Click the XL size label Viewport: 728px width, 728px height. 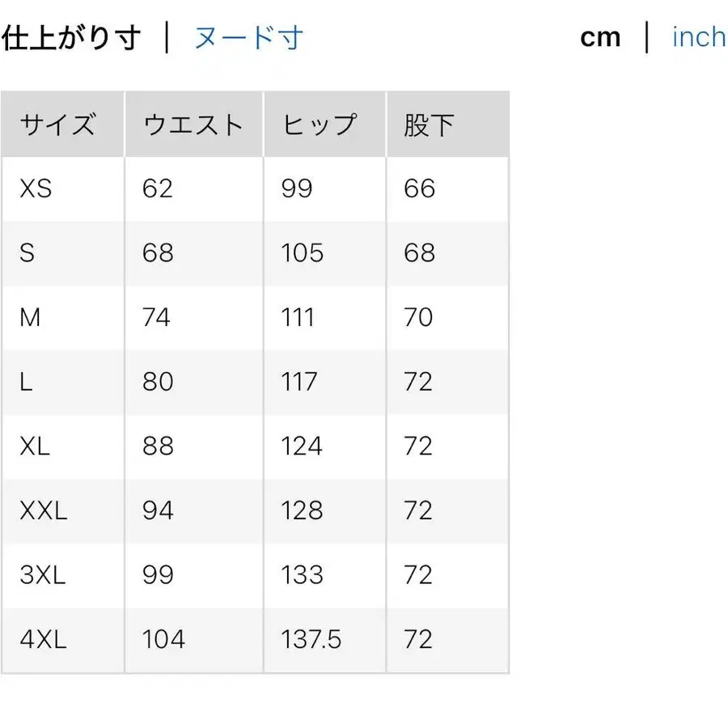click(x=34, y=447)
